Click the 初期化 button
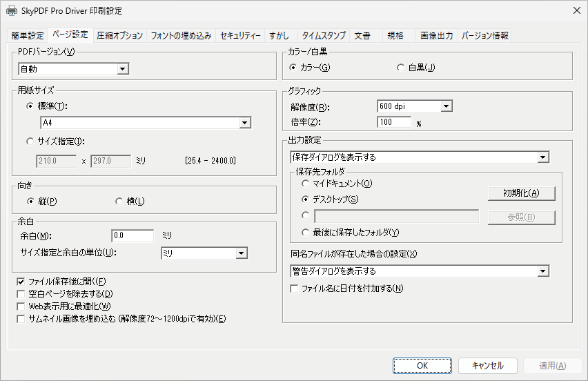 [x=521, y=193]
